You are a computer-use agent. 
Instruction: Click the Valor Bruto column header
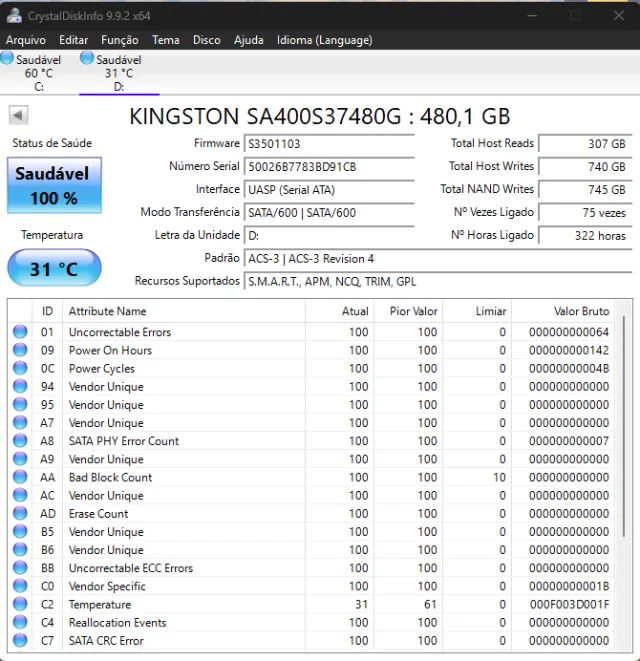pos(563,311)
